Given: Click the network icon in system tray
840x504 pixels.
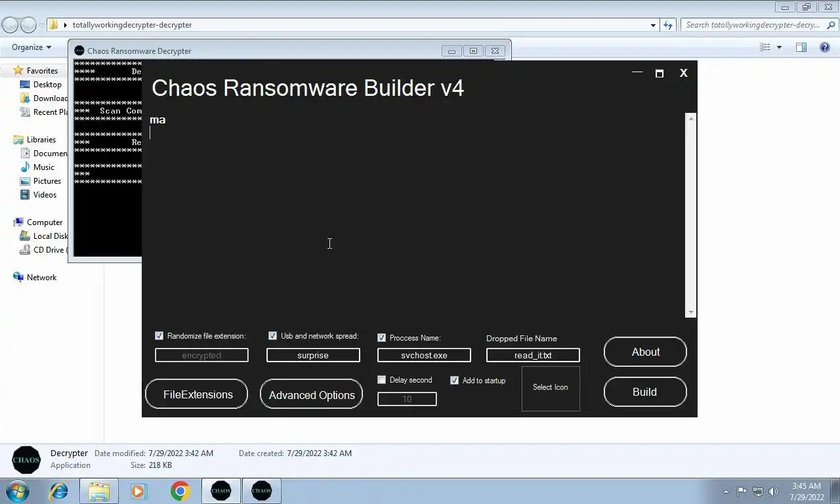Looking at the screenshot, I should pos(758,491).
